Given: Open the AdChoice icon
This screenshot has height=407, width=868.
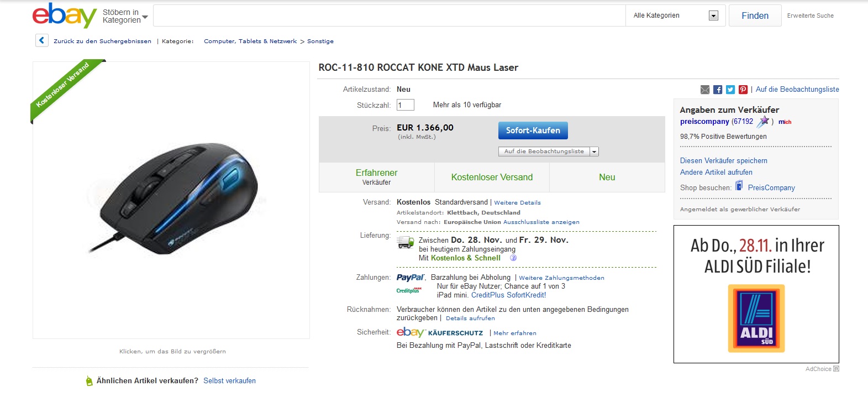Looking at the screenshot, I should (x=836, y=369).
